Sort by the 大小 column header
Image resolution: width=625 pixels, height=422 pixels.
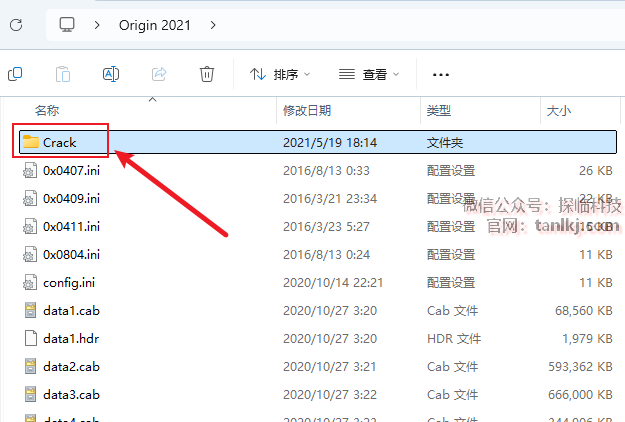pyautogui.click(x=559, y=110)
